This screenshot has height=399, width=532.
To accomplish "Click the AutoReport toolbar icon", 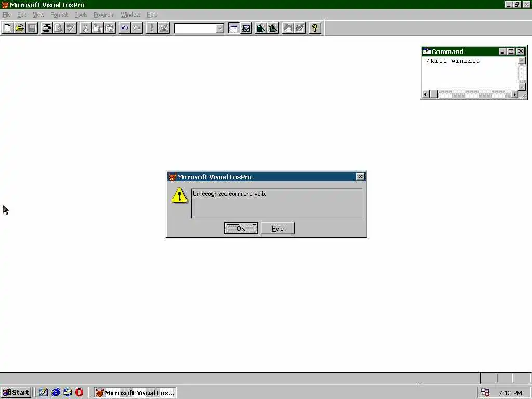I will tap(300, 28).
